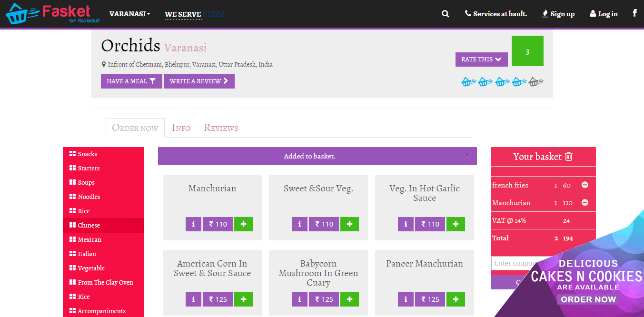Open the search magnifier icon

tap(446, 14)
